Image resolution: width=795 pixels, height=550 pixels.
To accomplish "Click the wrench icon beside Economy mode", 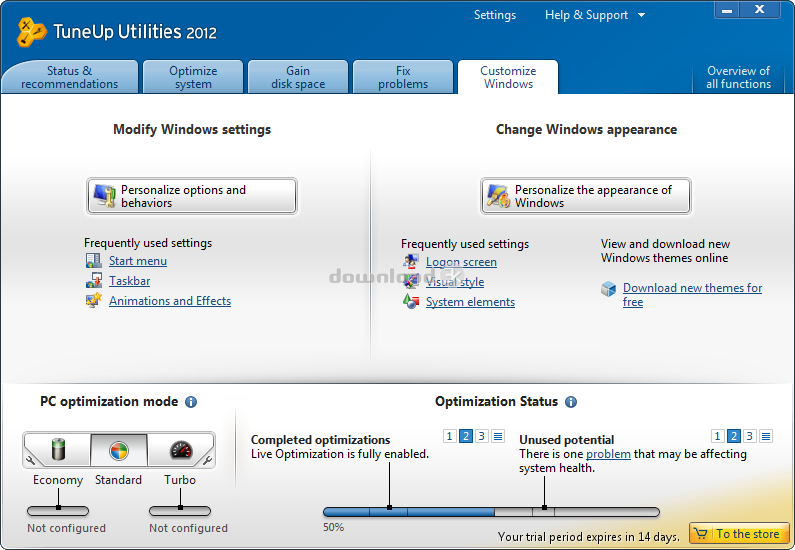I will pyautogui.click(x=30, y=461).
